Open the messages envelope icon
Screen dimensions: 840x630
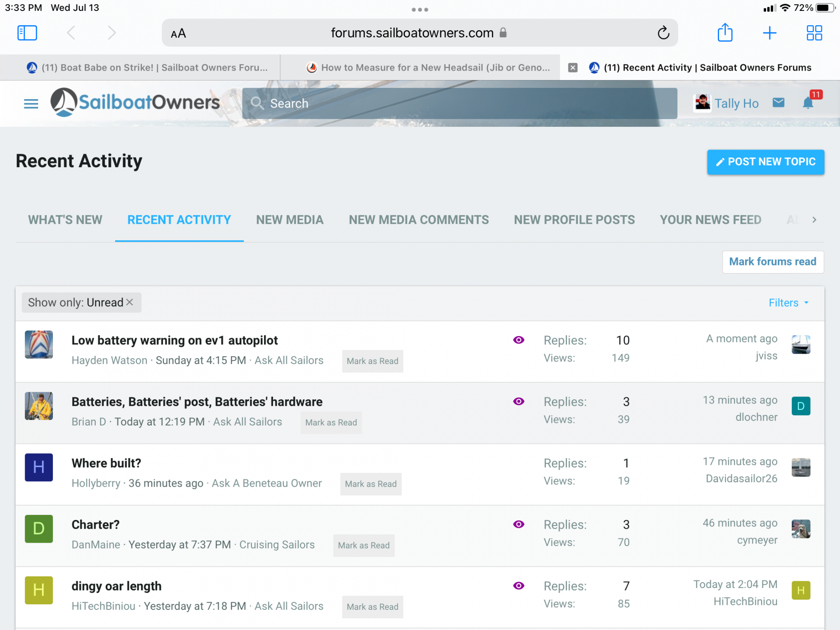(x=778, y=102)
